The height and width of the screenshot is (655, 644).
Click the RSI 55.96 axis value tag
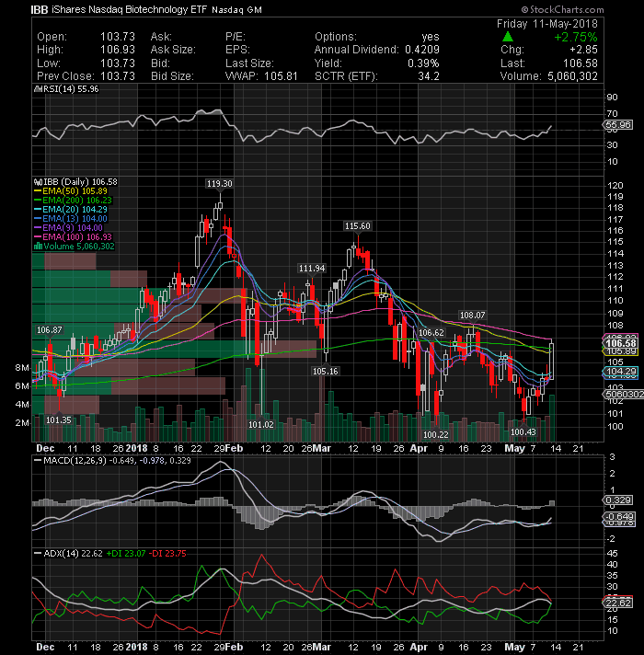pos(617,125)
